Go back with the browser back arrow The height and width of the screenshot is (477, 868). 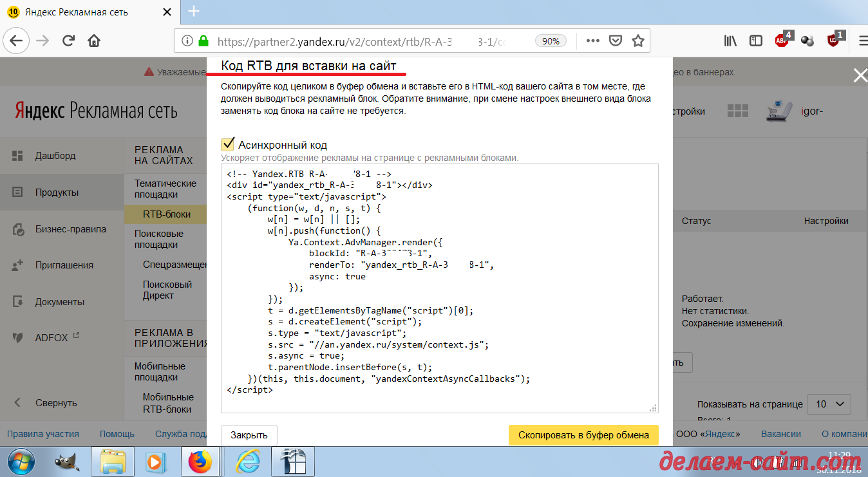pos(16,41)
